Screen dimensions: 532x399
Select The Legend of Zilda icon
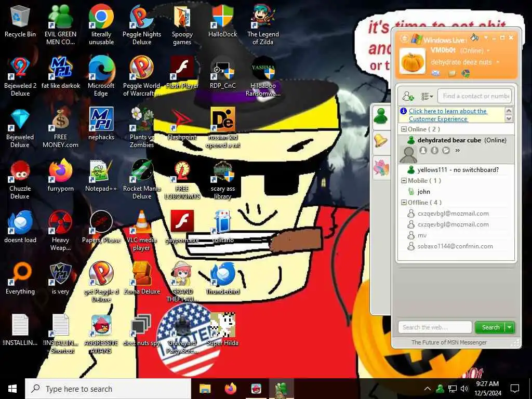click(263, 24)
